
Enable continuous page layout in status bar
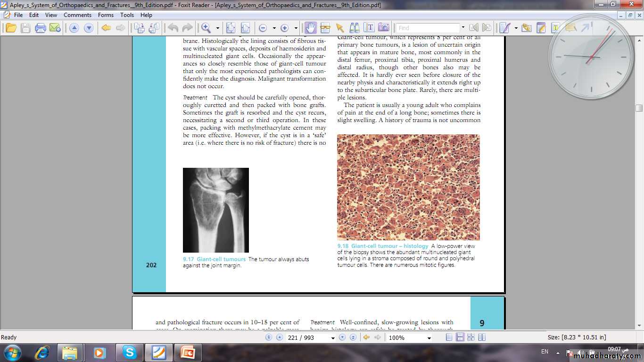point(460,337)
